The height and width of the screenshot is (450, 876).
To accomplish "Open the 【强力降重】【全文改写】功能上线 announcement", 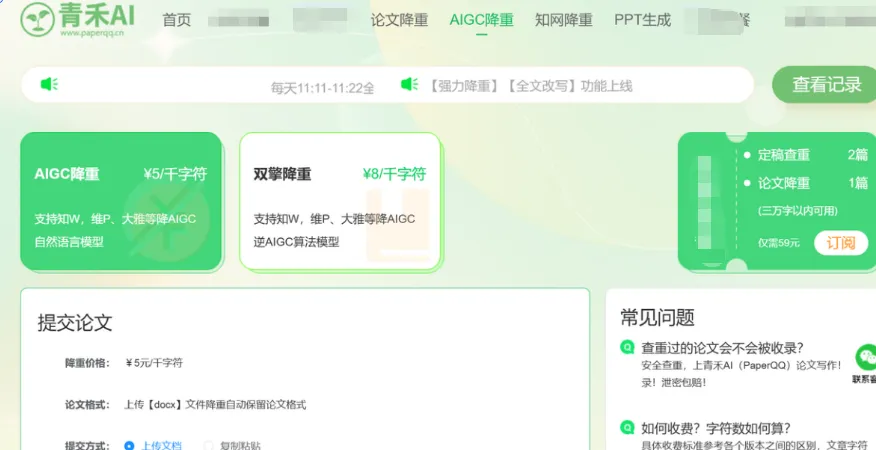I will (530, 86).
